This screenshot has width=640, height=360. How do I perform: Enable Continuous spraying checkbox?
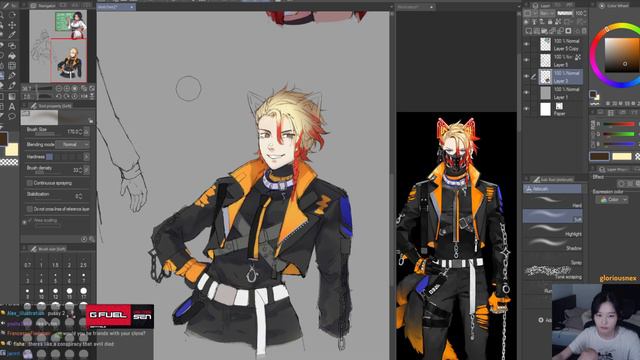(x=29, y=183)
